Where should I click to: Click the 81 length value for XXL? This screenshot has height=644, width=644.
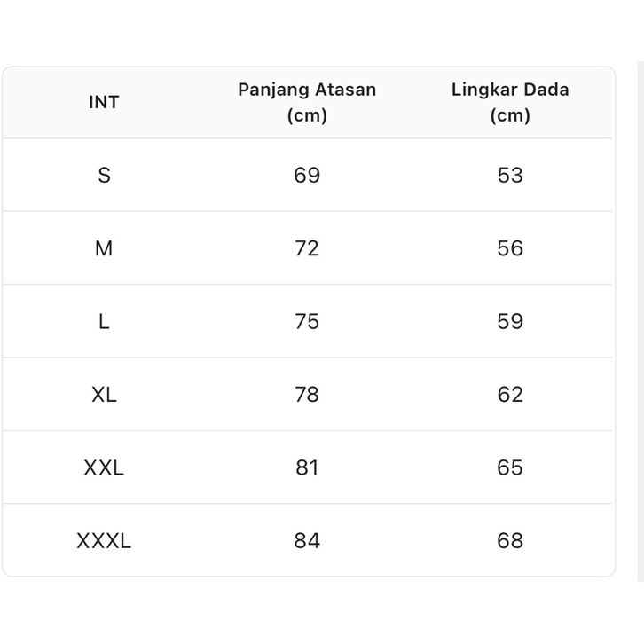pos(307,467)
